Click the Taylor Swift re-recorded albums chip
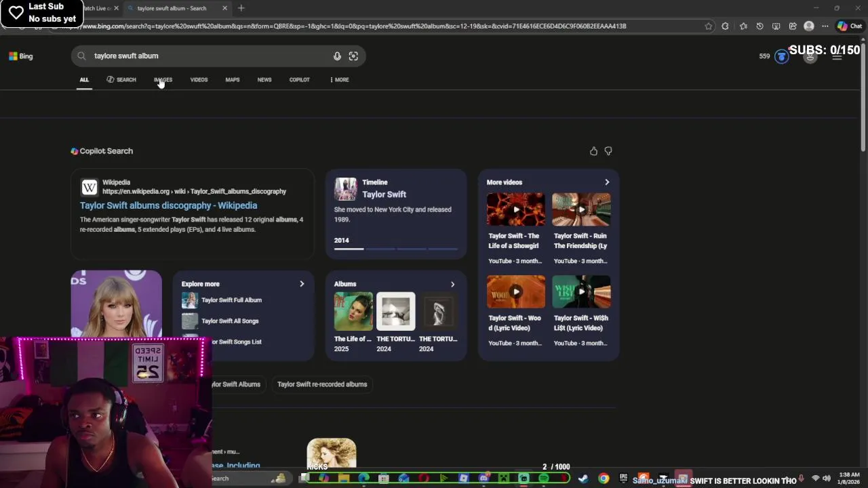Screen dimensions: 868x488 tap(322, 384)
